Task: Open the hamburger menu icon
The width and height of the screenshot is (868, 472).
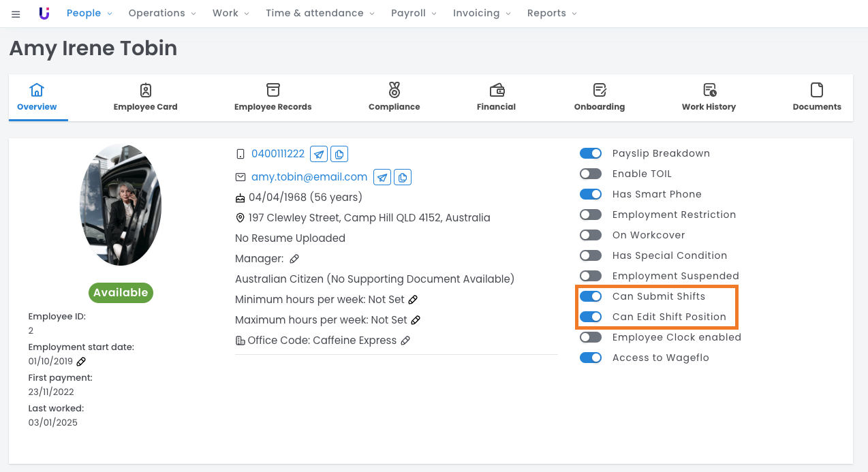Action: click(x=16, y=14)
